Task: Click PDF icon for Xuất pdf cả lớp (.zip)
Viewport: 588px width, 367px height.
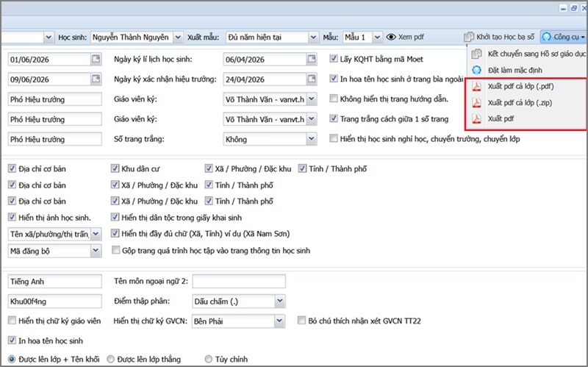Action: 476,102
